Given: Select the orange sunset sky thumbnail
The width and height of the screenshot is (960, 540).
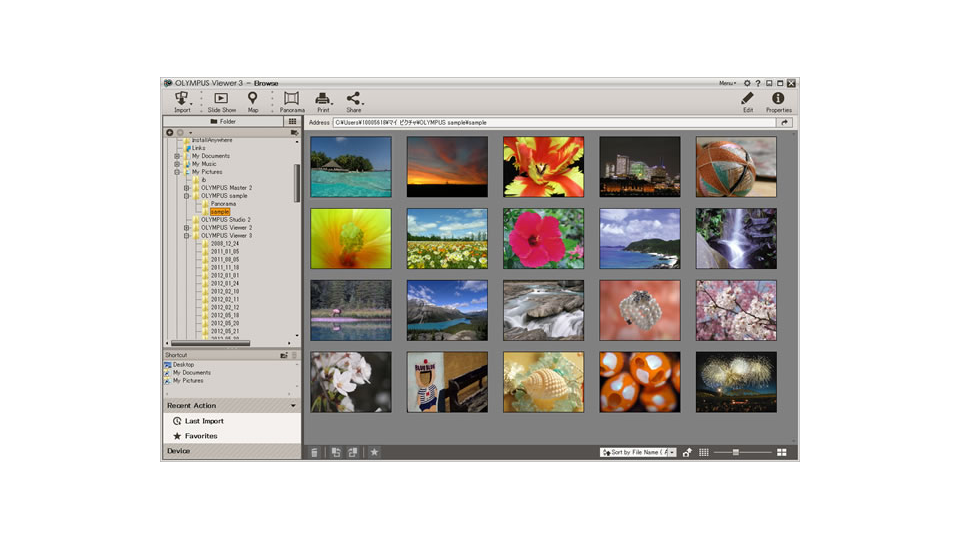Looking at the screenshot, I should (x=448, y=167).
